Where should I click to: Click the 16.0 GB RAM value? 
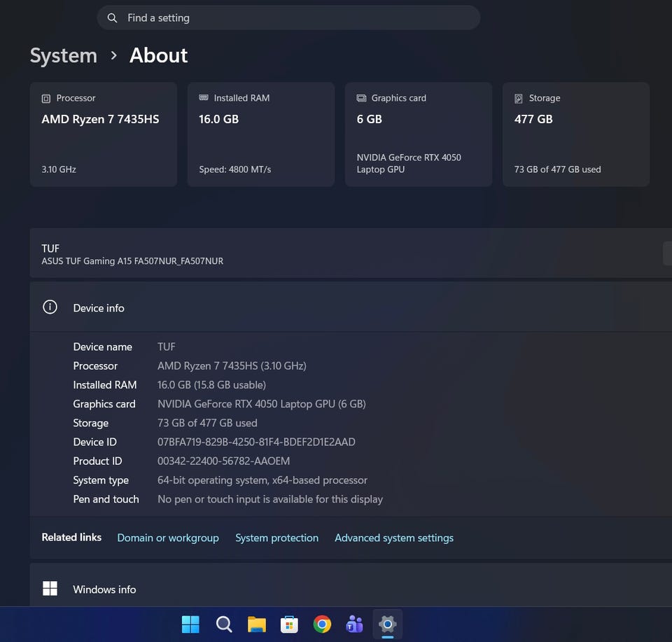218,119
